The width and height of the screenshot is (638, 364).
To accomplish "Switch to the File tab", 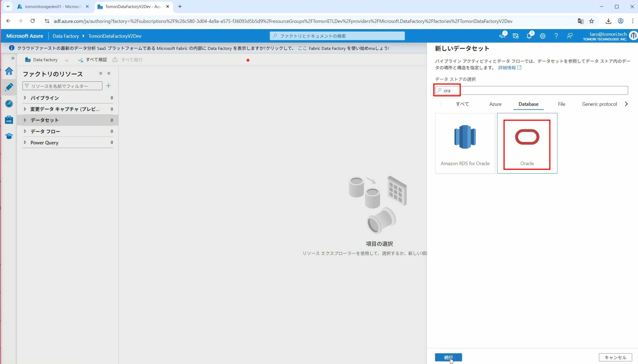I will click(x=561, y=104).
